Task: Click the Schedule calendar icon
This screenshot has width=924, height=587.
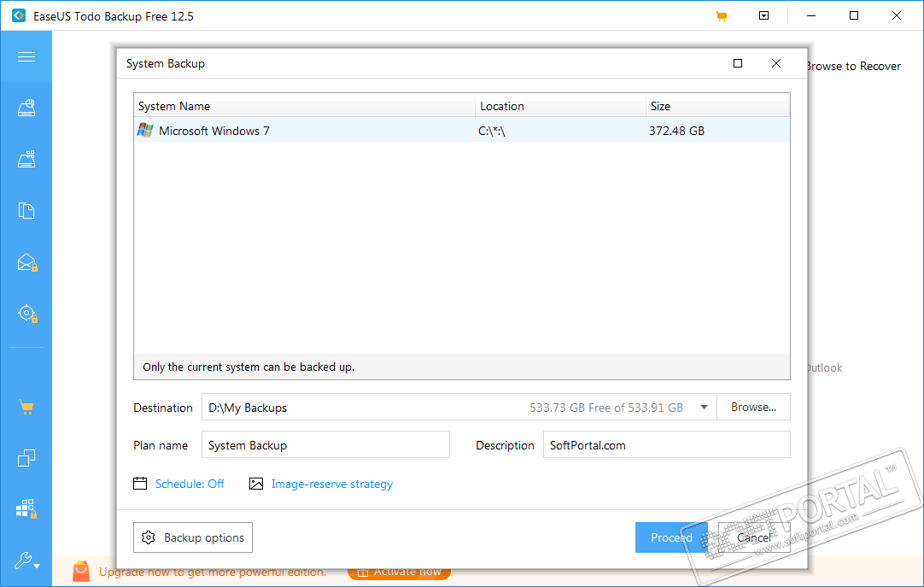Action: (140, 484)
